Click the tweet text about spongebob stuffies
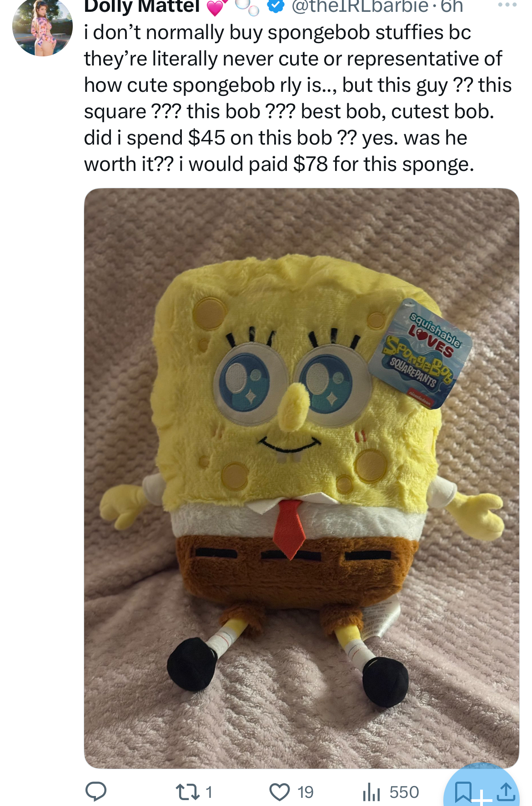The image size is (532, 806). pos(298,98)
